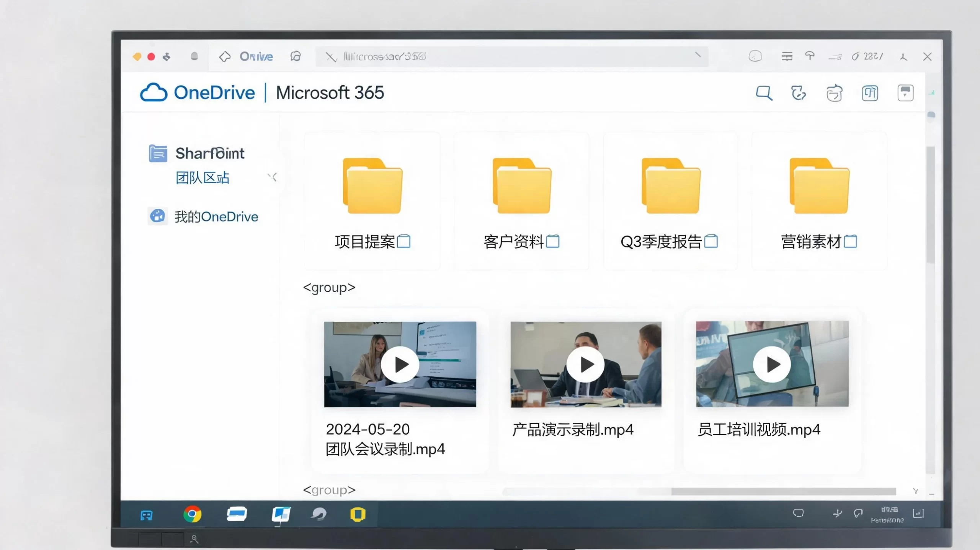Open the search magnifier in OneDrive header
The height and width of the screenshot is (550, 980).
click(764, 93)
